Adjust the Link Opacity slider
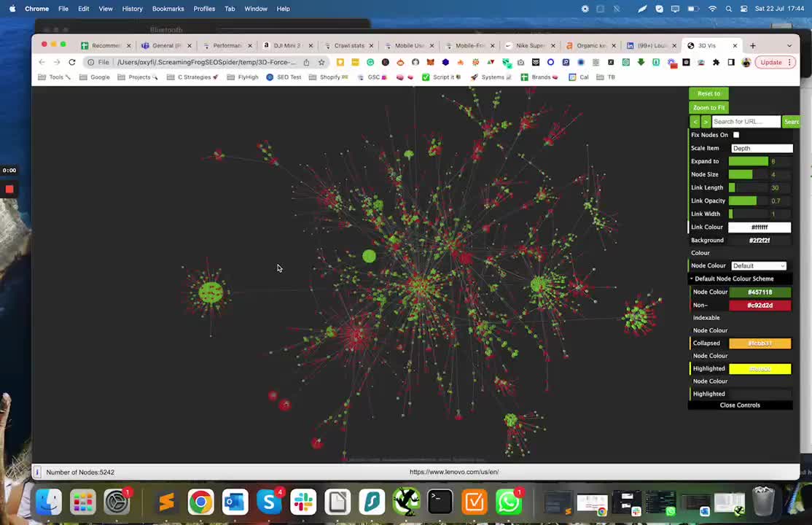 [x=743, y=201]
